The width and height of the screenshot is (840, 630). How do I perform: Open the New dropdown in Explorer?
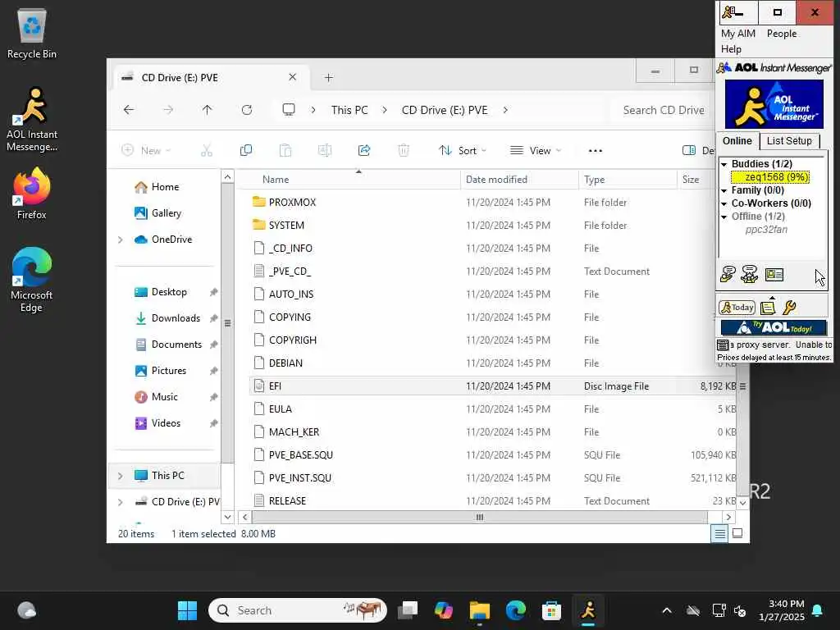[x=146, y=151]
